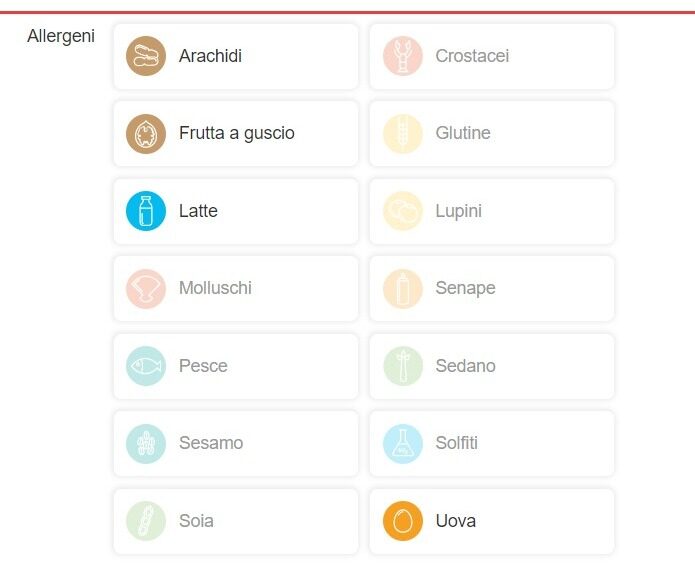Click the lobster Crostacei icon

402,56
